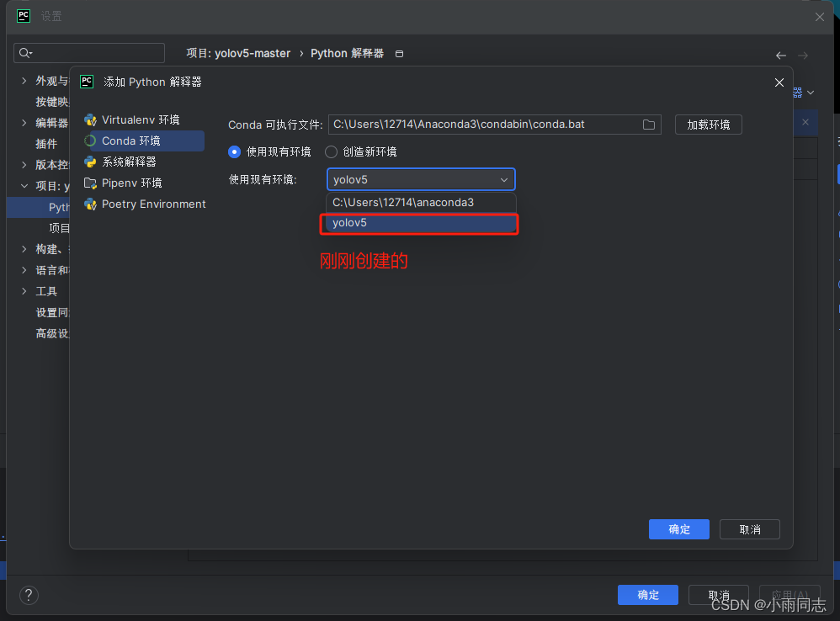Expand the 工具 settings section
This screenshot has height=621, width=840.
[x=25, y=291]
